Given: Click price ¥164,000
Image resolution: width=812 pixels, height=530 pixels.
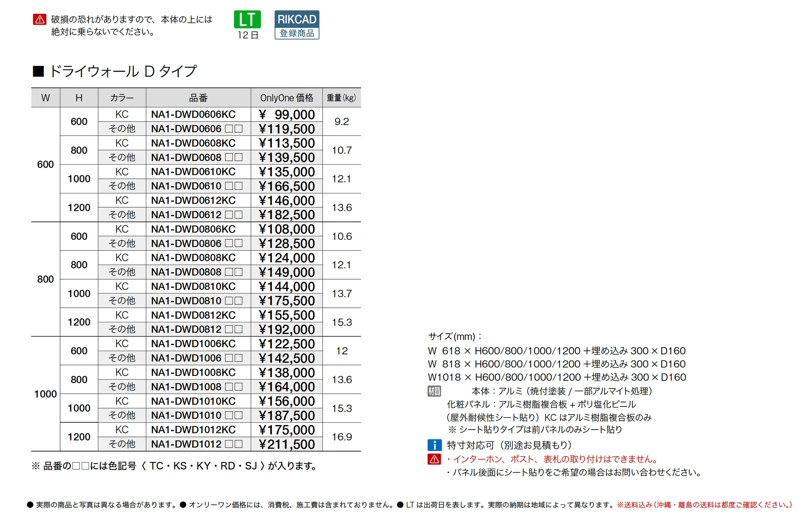Looking at the screenshot, I should 287,387.
